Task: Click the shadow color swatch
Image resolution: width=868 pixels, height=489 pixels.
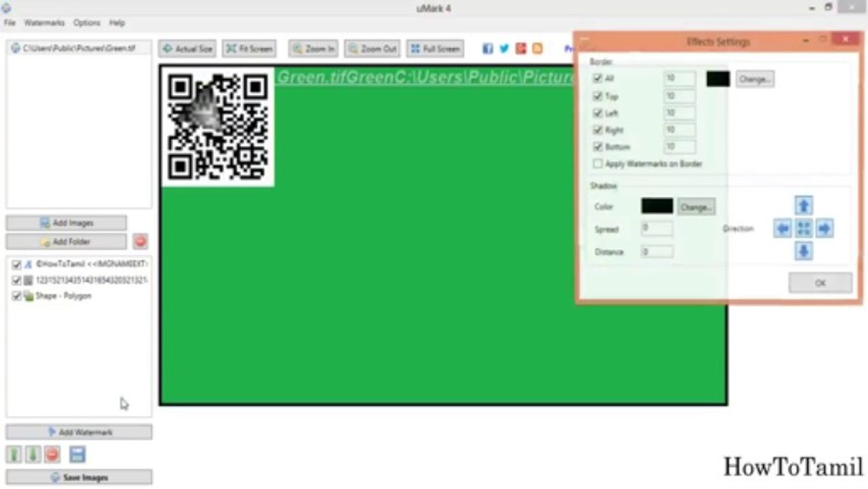Action: [657, 206]
